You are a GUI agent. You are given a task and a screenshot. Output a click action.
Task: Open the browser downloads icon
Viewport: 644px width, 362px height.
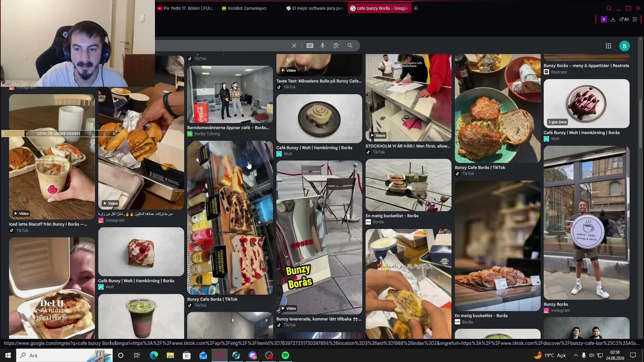613,19
